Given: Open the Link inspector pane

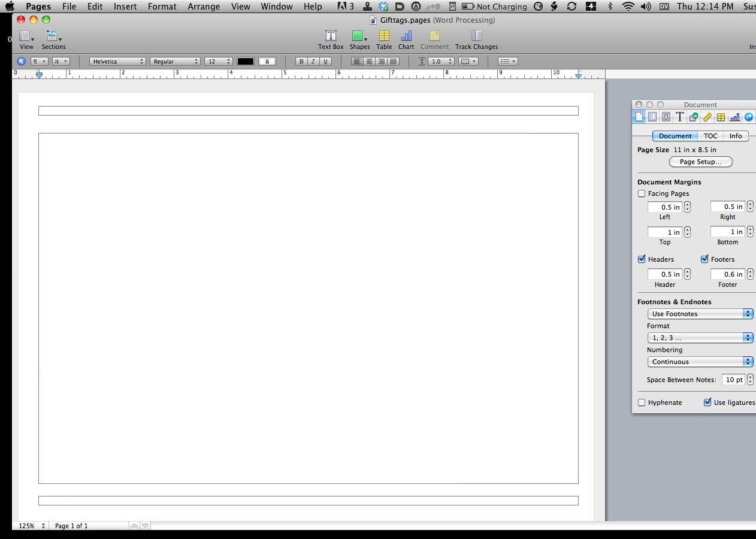Looking at the screenshot, I should pyautogui.click(x=749, y=117).
